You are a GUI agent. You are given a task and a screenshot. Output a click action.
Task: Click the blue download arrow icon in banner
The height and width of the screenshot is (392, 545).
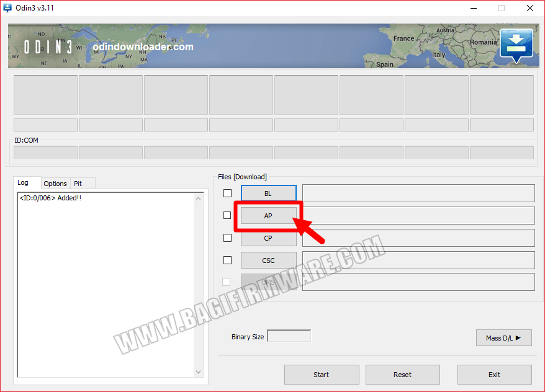coord(516,46)
